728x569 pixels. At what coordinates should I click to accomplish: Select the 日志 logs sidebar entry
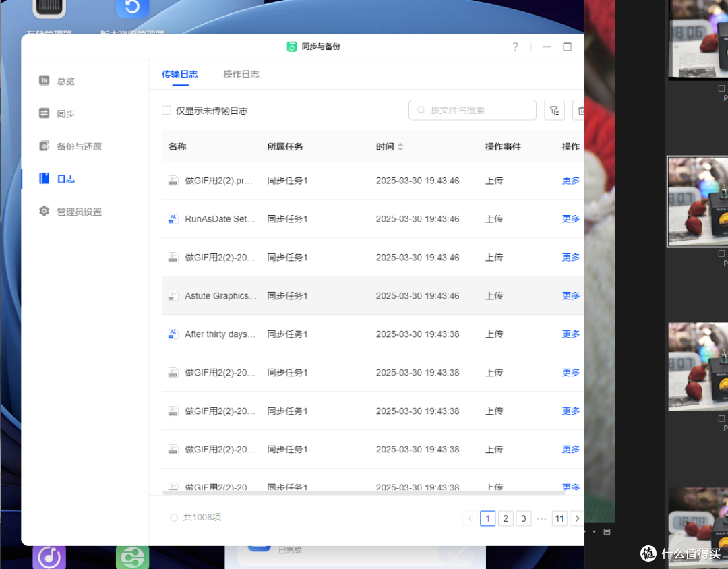tap(65, 179)
